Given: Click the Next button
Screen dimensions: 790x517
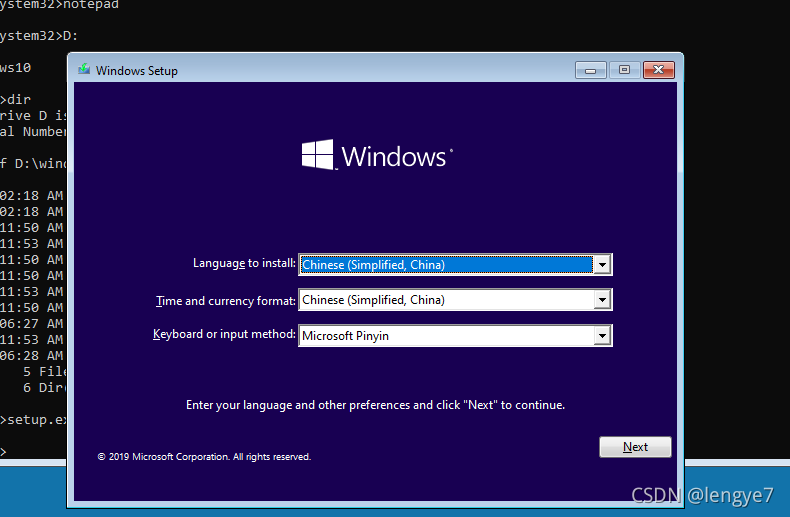Looking at the screenshot, I should click(x=635, y=447).
